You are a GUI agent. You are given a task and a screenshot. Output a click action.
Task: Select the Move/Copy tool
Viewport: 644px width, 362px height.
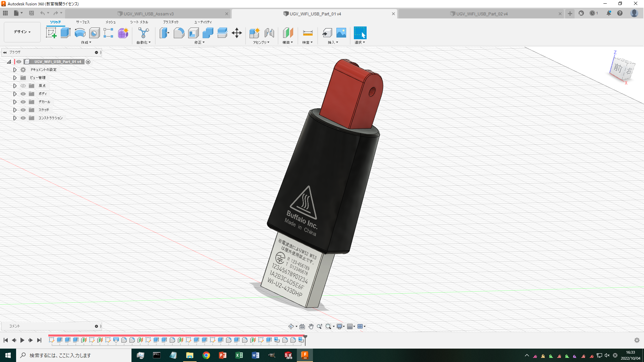237,33
